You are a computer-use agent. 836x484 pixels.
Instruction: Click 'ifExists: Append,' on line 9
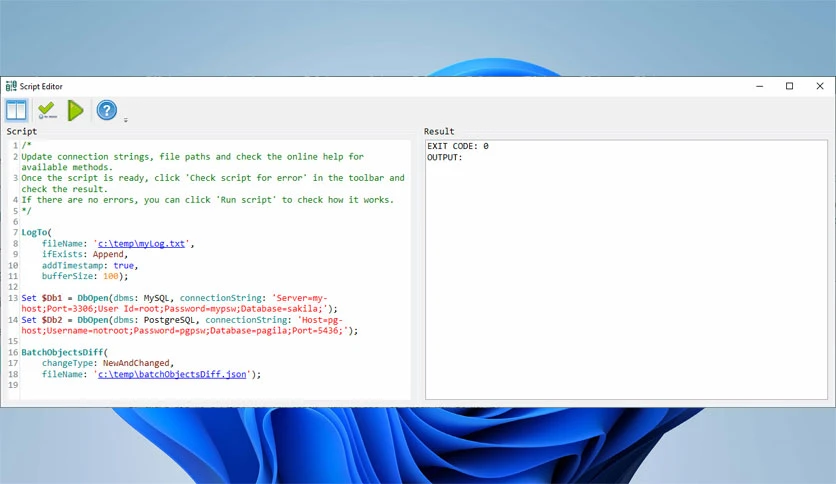pyautogui.click(x=85, y=254)
